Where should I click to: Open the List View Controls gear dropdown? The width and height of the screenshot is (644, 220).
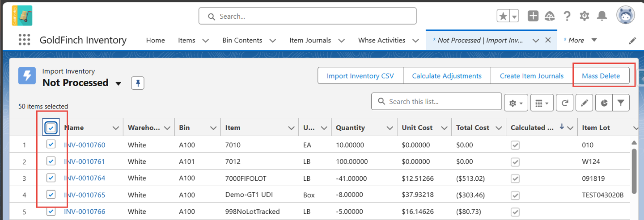point(516,103)
